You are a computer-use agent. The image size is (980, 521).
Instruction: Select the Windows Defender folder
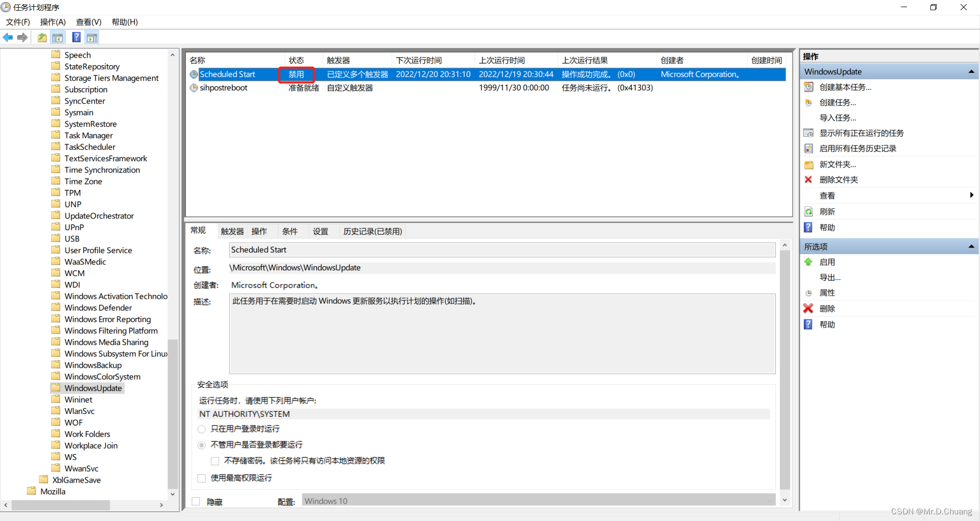(x=98, y=308)
